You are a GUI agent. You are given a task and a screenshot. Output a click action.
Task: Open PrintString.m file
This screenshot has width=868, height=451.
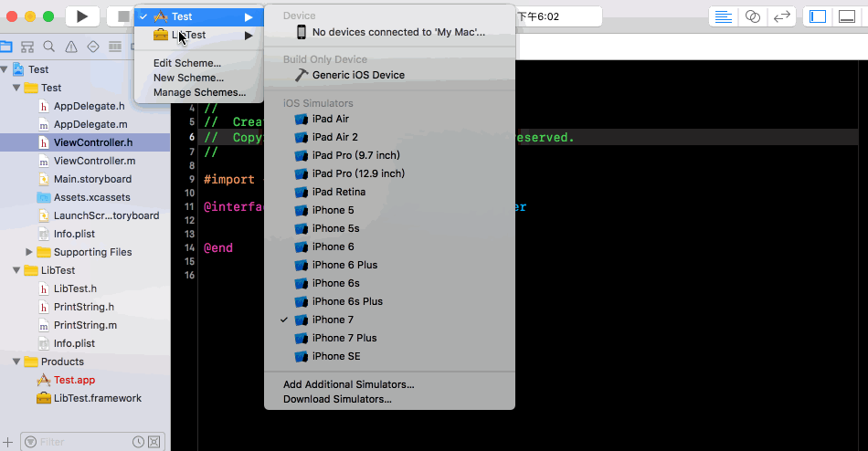pos(85,325)
